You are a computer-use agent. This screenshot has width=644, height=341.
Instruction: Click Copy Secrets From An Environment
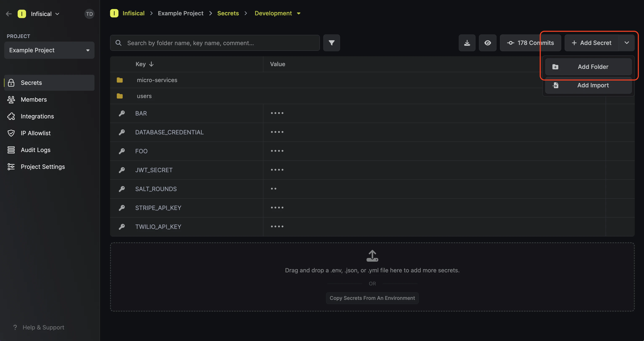pos(372,298)
